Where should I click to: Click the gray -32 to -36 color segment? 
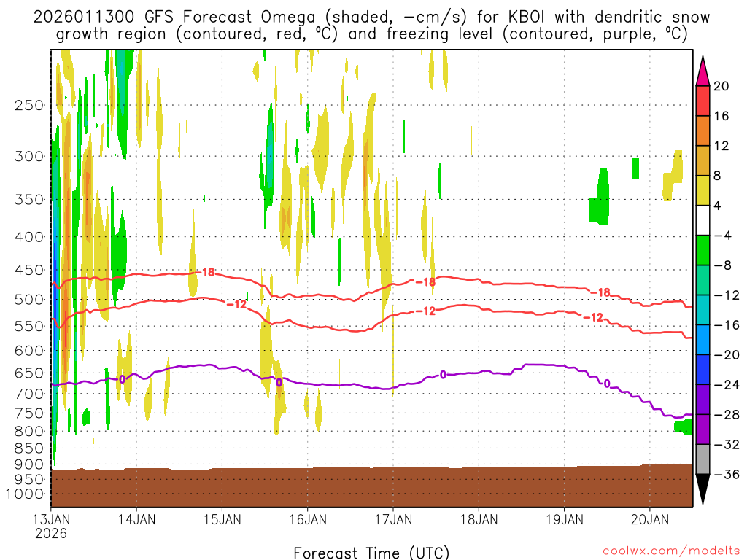pos(703,459)
